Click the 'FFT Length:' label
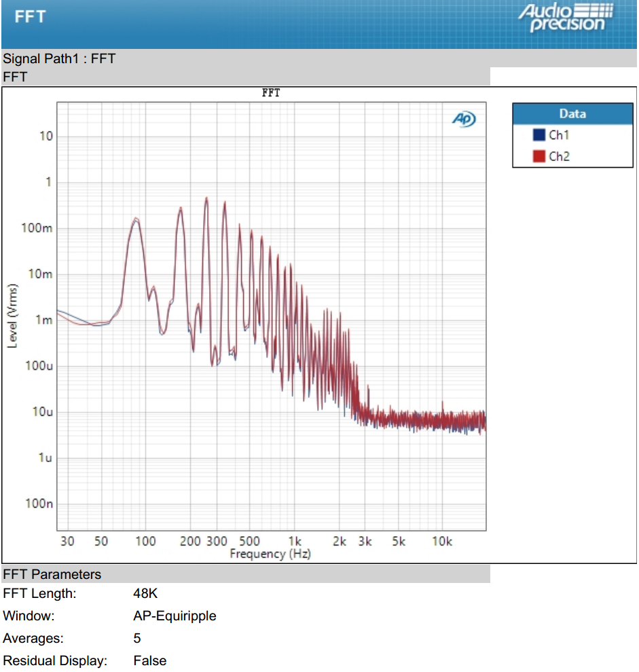The width and height of the screenshot is (639, 672). (39, 594)
